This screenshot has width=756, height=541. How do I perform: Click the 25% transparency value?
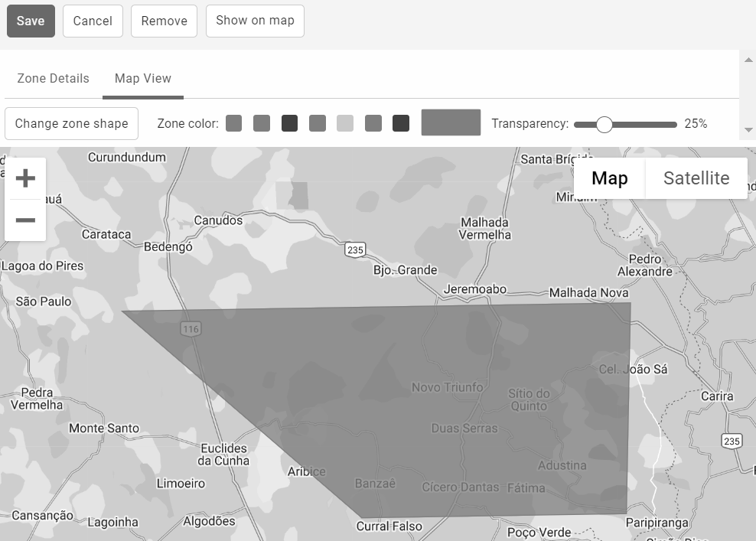coord(696,124)
